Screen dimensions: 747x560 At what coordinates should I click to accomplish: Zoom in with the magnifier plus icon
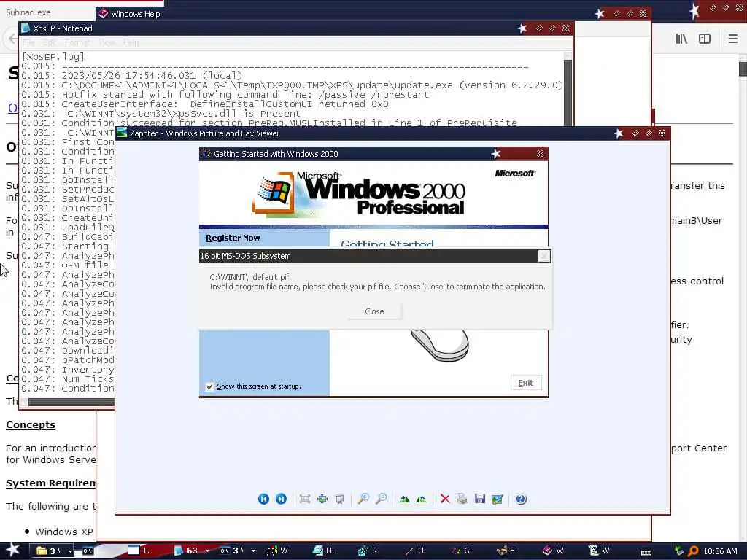click(x=363, y=499)
